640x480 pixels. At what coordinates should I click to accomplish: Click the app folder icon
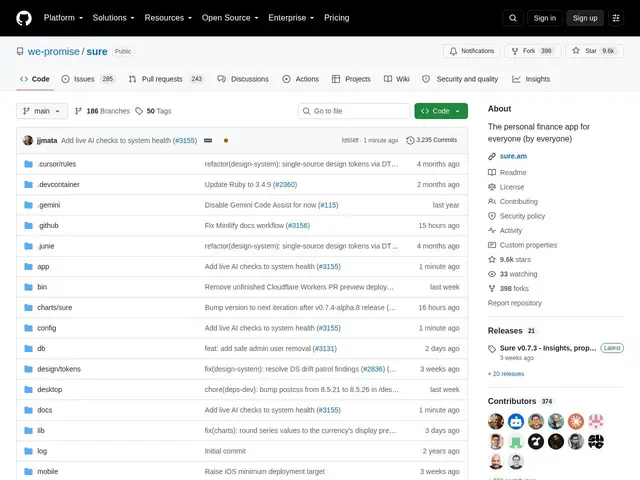click(28, 267)
